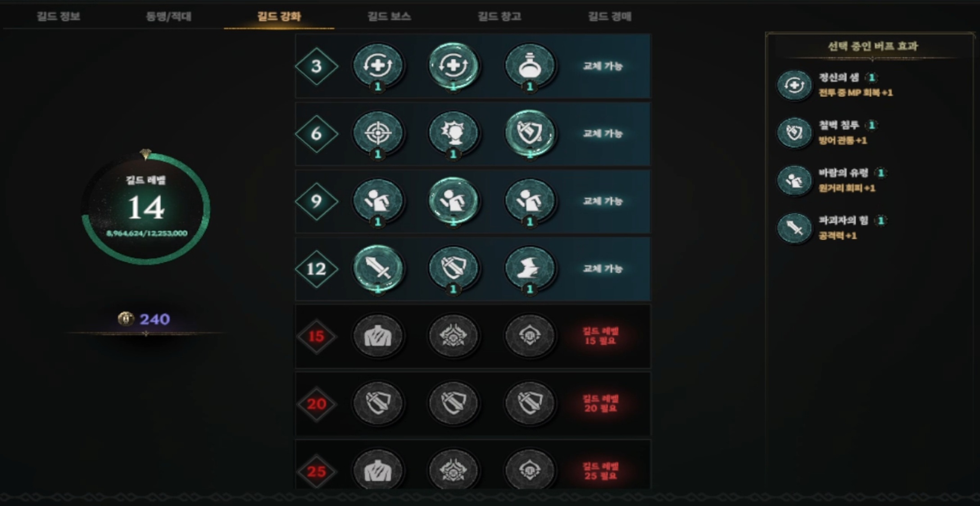Screen dimensions: 980x506
Task: Click the red level 20 diamond marker
Action: pos(317,404)
